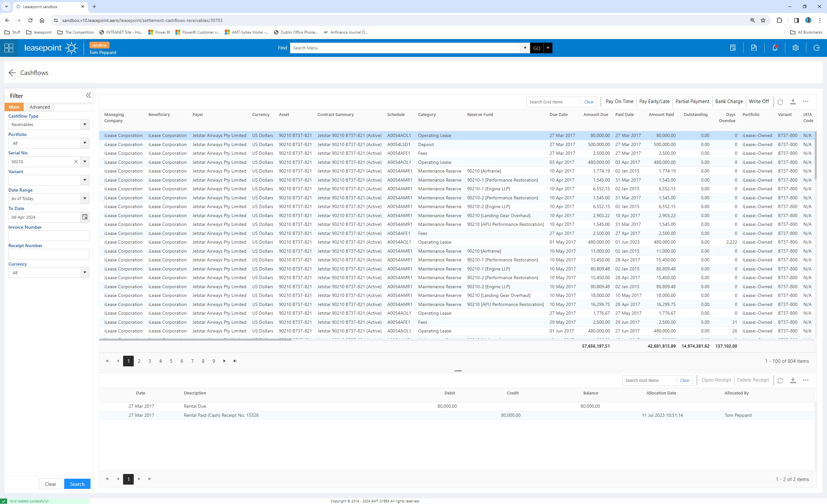Viewport: 827px width, 504px height.
Task: Clear the Serial No. 90210 value
Action: coord(76,162)
